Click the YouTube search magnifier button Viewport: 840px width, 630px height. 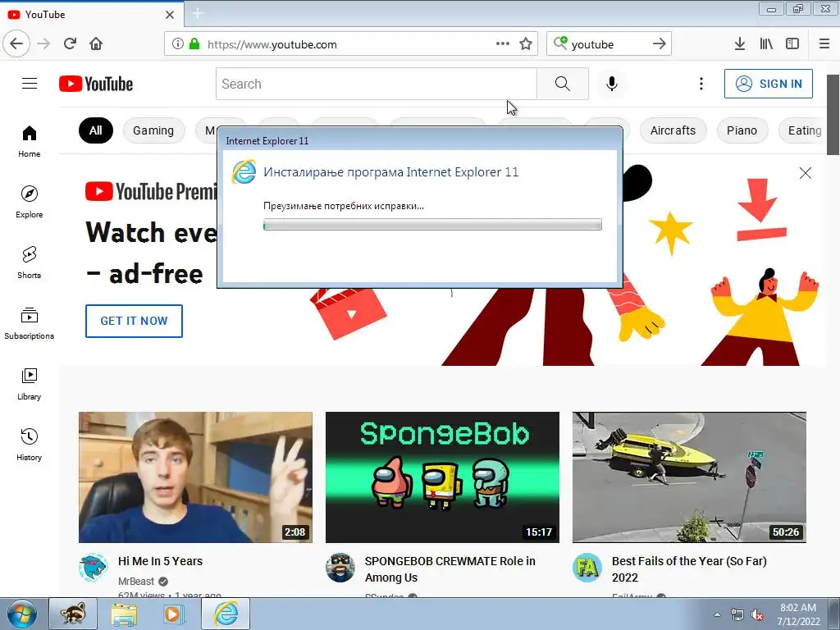tap(563, 84)
